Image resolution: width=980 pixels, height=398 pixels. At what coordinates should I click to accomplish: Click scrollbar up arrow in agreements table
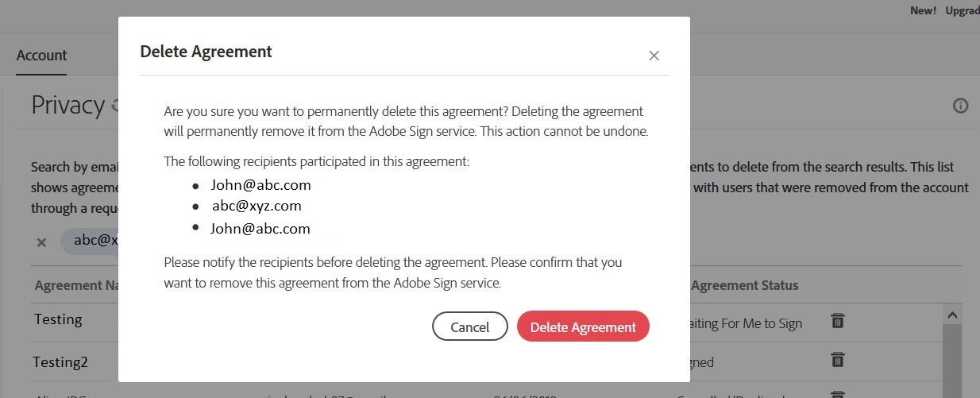coord(951,315)
